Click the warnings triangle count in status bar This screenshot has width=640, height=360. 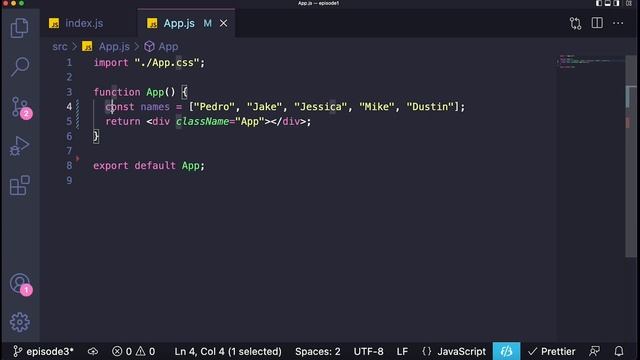pos(145,351)
